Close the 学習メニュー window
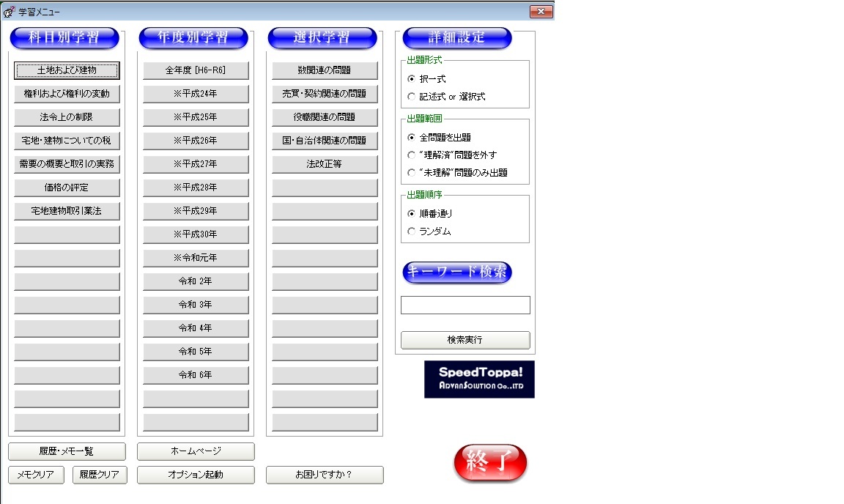This screenshot has height=504, width=844. (541, 11)
